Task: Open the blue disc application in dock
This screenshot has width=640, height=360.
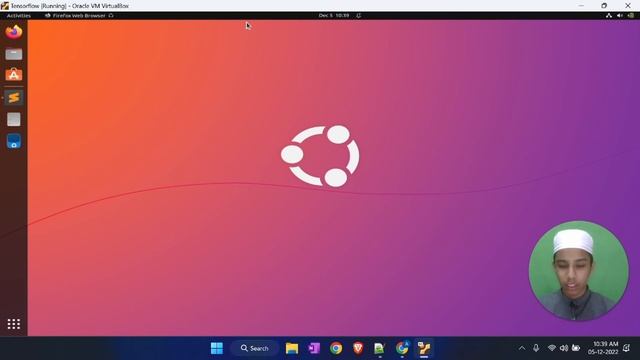Action: (x=13, y=141)
